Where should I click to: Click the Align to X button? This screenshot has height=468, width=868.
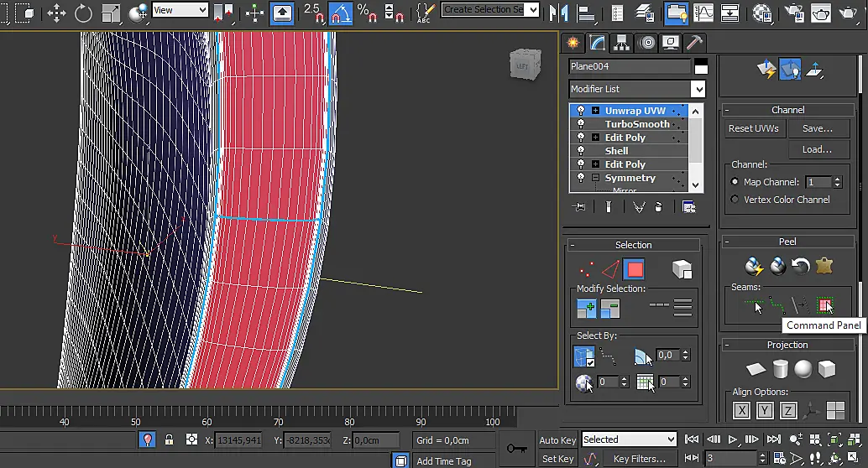pyautogui.click(x=741, y=410)
